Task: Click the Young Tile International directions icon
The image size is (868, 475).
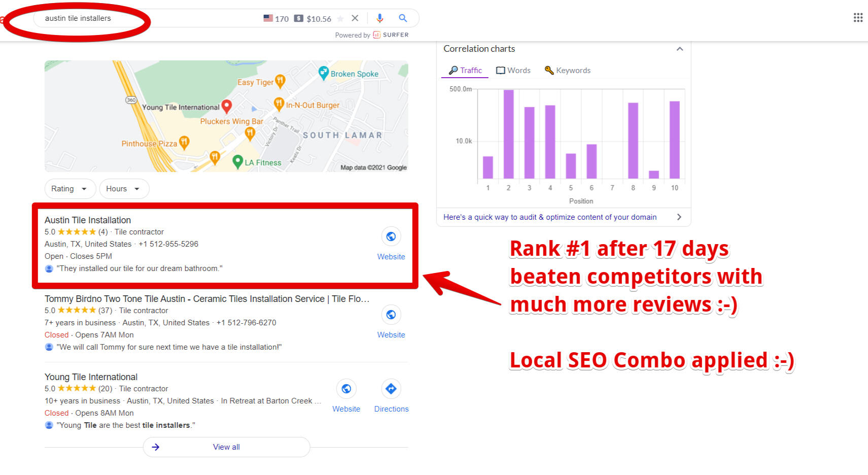Action: point(391,389)
